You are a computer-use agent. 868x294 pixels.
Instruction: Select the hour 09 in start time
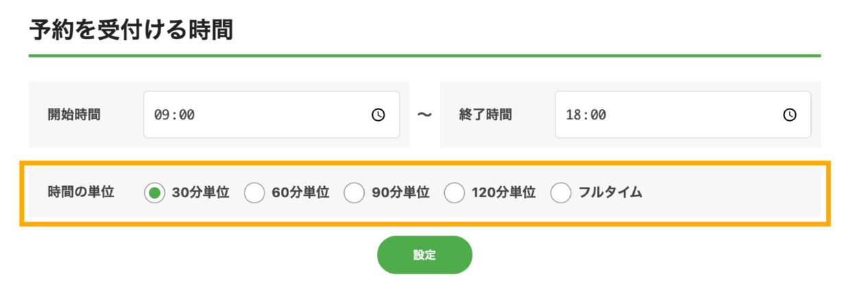162,115
